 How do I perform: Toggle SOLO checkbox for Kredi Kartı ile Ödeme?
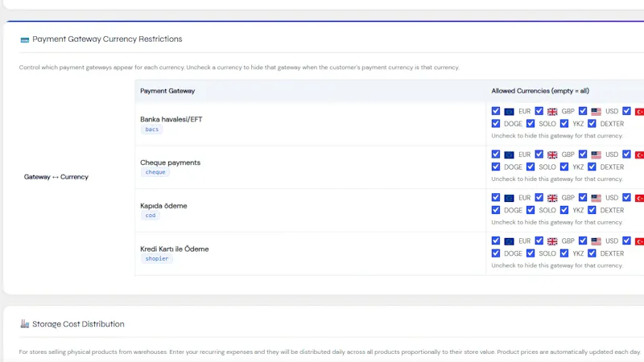(530, 253)
